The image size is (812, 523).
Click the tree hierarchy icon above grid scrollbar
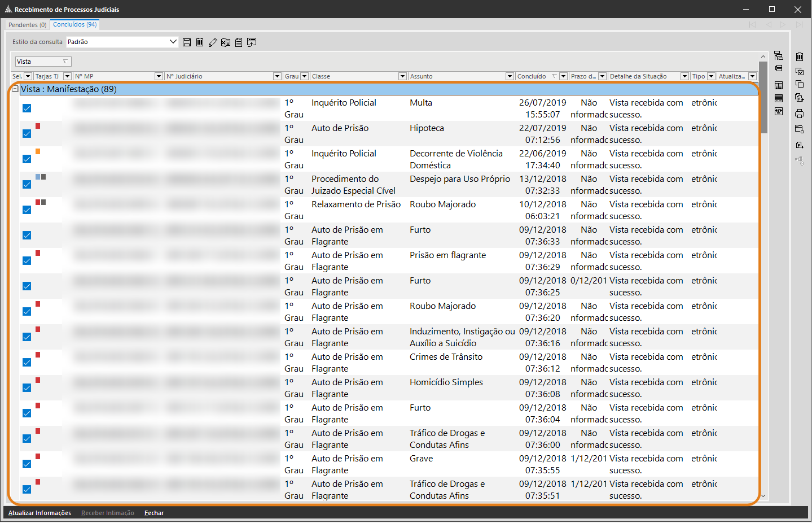pyautogui.click(x=779, y=55)
